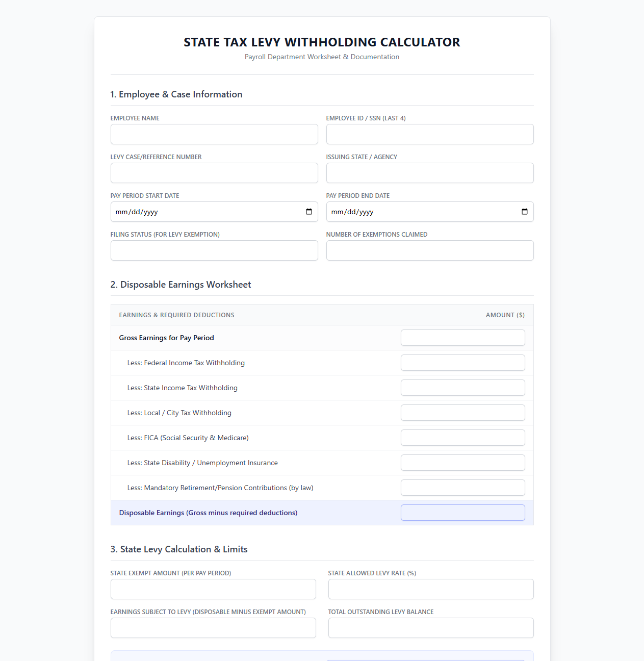Image resolution: width=644 pixels, height=661 pixels.
Task: Focus the Pay Period End Date field
Action: tap(430, 212)
